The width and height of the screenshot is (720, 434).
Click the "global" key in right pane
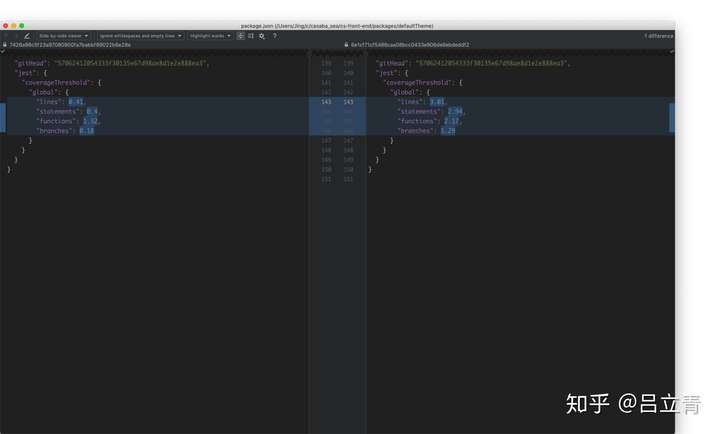click(x=405, y=92)
